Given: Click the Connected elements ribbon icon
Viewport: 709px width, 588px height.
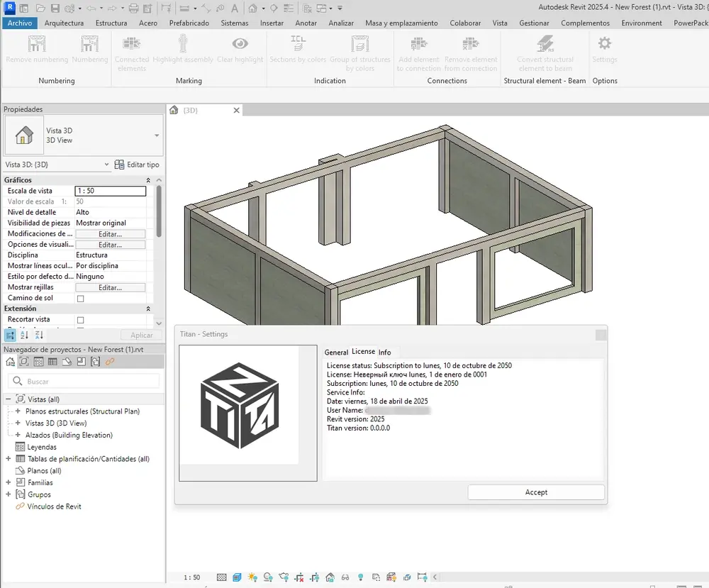Looking at the screenshot, I should (132, 44).
